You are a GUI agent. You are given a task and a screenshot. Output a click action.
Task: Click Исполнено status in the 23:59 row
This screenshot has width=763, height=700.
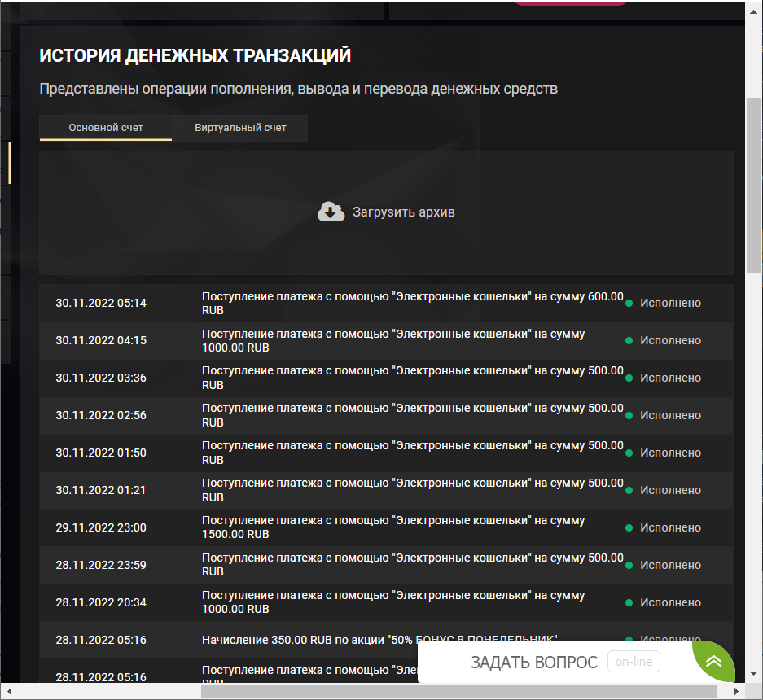(670, 565)
